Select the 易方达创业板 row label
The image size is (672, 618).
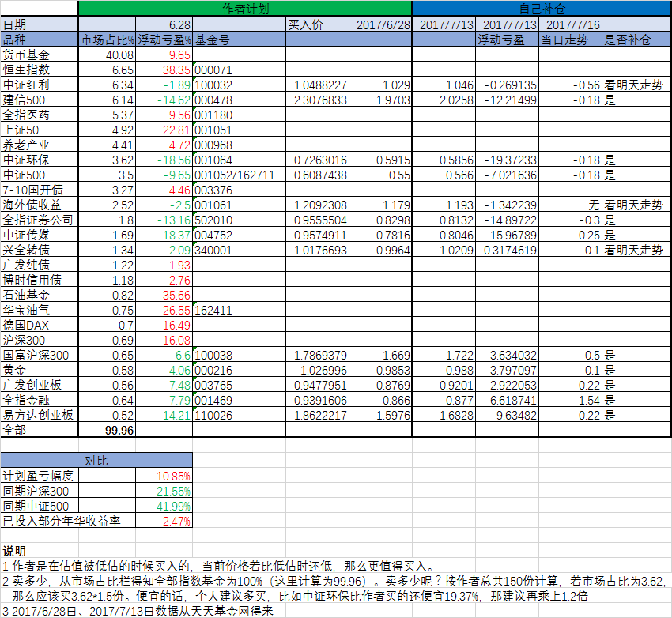point(39,414)
